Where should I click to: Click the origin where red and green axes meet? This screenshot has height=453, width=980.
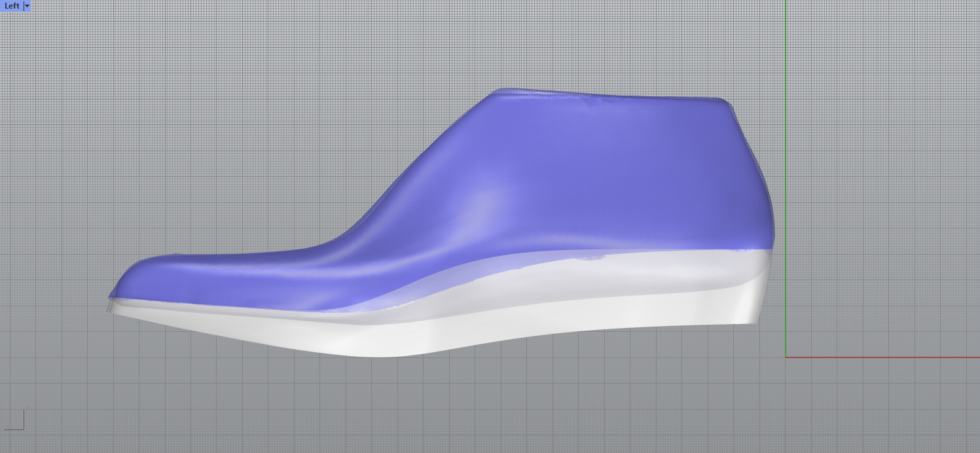pyautogui.click(x=786, y=357)
